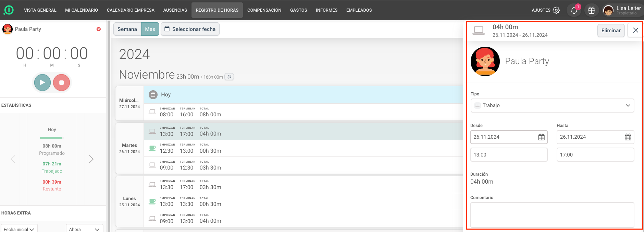The height and width of the screenshot is (232, 644).
Task: Open the Desde date calendar icon
Action: pos(541,137)
